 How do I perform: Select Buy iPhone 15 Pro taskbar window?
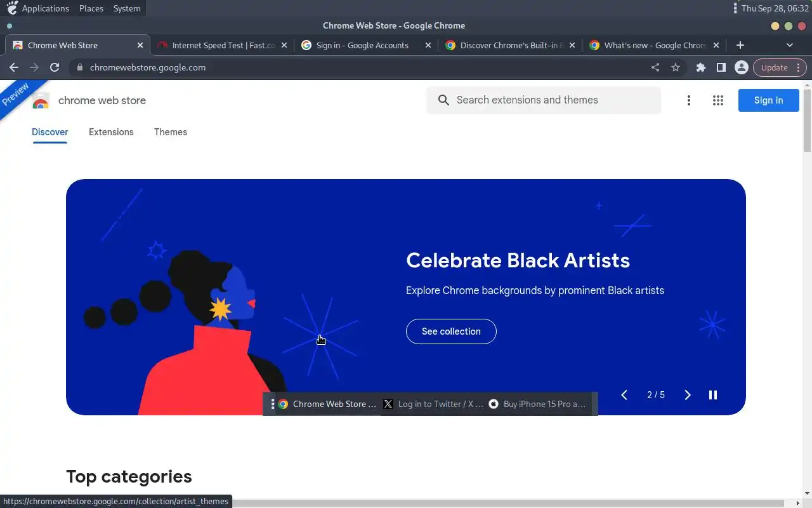point(539,404)
